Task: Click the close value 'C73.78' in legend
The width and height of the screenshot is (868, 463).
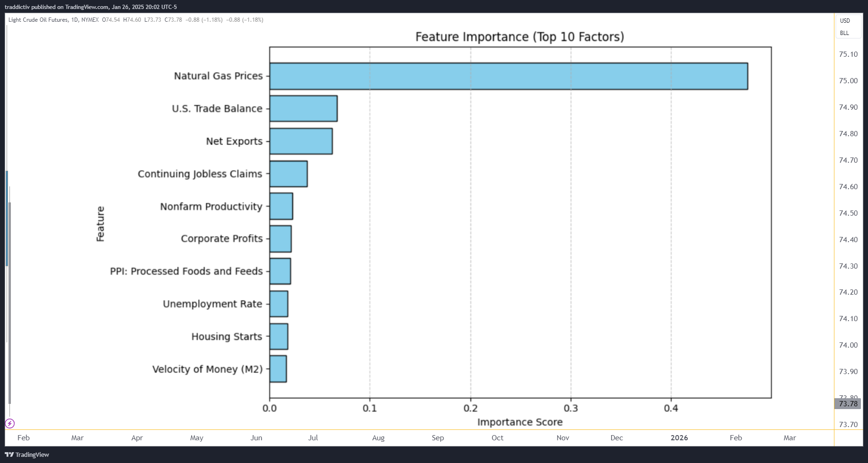Action: pyautogui.click(x=173, y=20)
